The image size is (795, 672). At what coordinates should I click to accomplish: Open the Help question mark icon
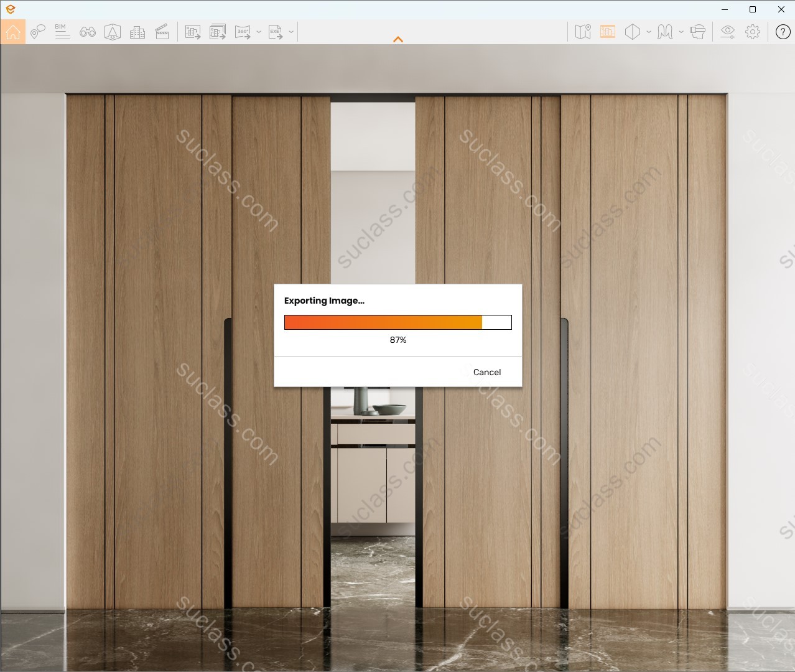click(x=783, y=32)
